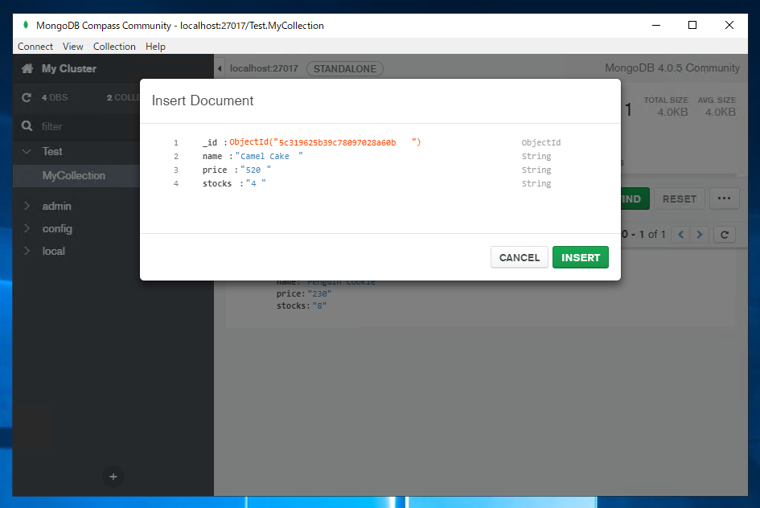Viewport: 760px width, 508px height.
Task: Click the stocks field key
Action: point(217,183)
